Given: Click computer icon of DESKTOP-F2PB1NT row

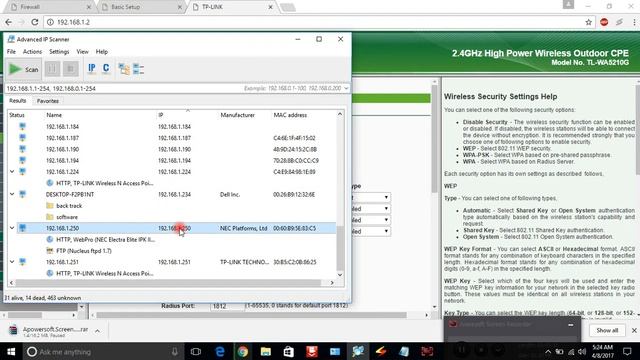Looking at the screenshot, I should (x=22, y=194).
